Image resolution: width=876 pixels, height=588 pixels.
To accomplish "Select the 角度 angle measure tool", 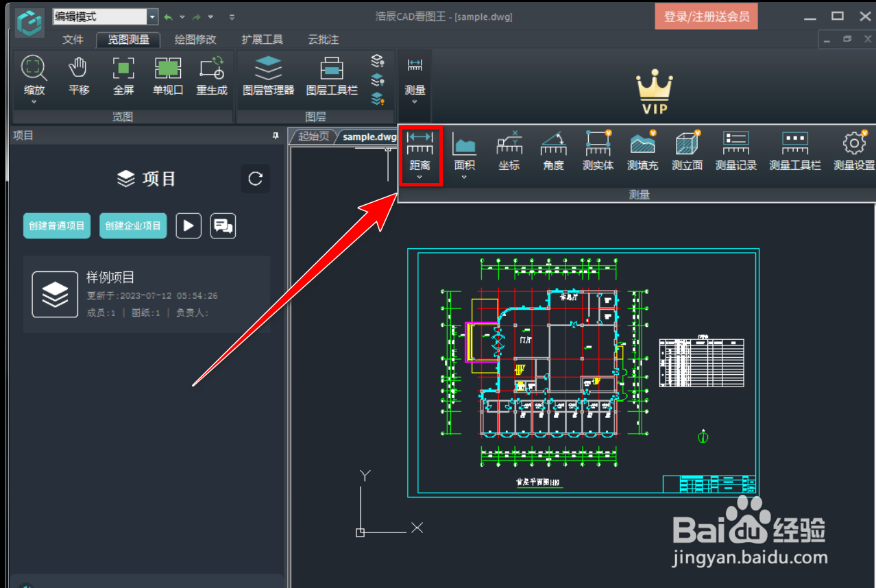I will pyautogui.click(x=553, y=150).
